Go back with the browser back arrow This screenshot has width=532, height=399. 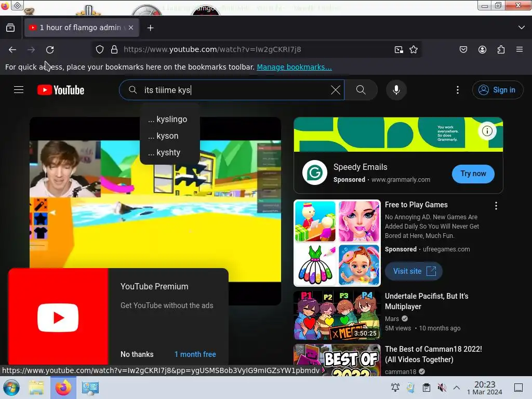(12, 50)
